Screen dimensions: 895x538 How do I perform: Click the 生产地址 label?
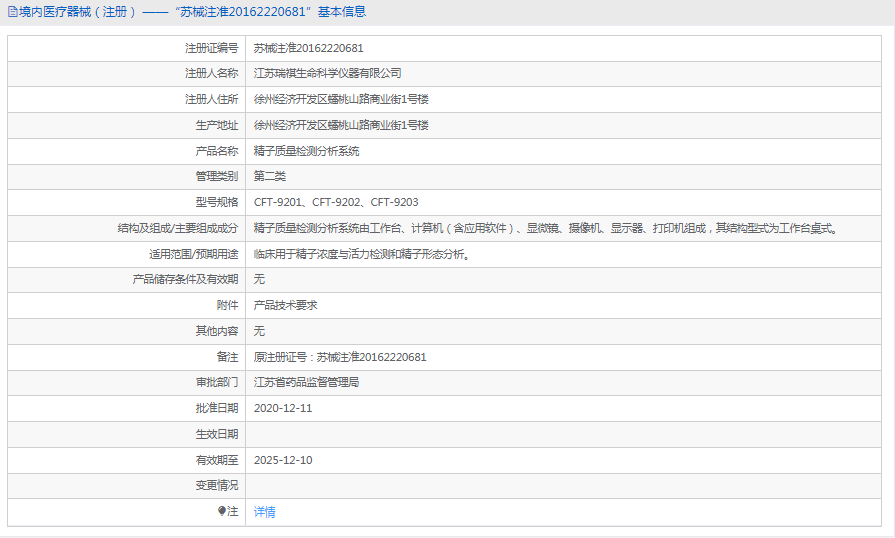click(216, 125)
